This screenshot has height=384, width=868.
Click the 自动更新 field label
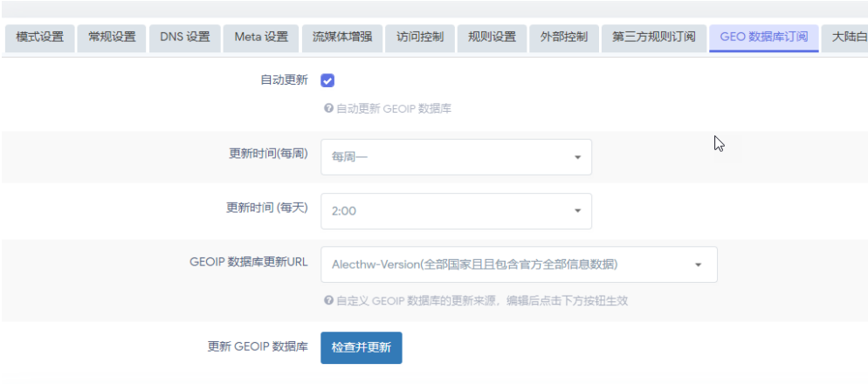point(284,80)
